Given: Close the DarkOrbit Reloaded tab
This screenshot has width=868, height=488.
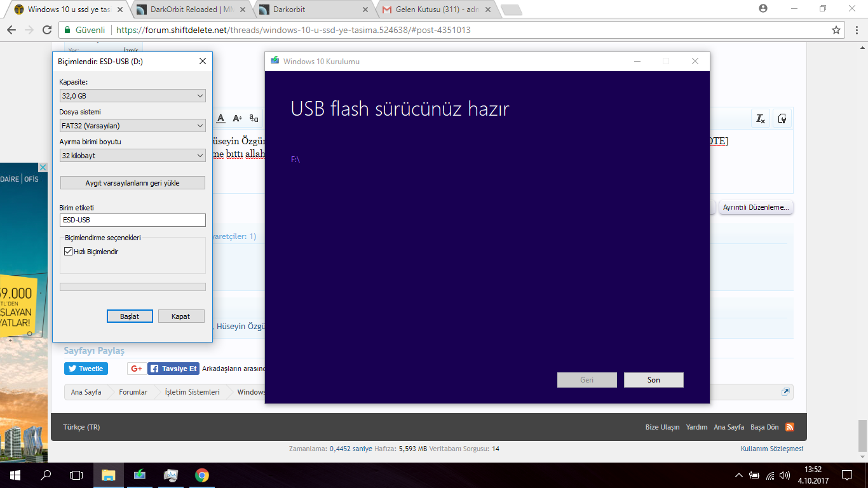Looking at the screenshot, I should (x=243, y=10).
